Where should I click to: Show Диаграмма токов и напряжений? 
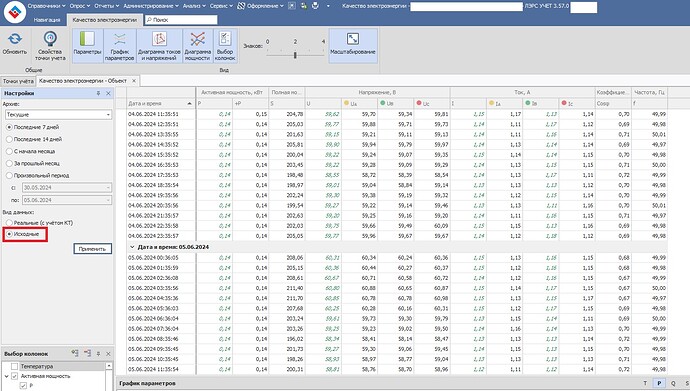[x=159, y=39]
